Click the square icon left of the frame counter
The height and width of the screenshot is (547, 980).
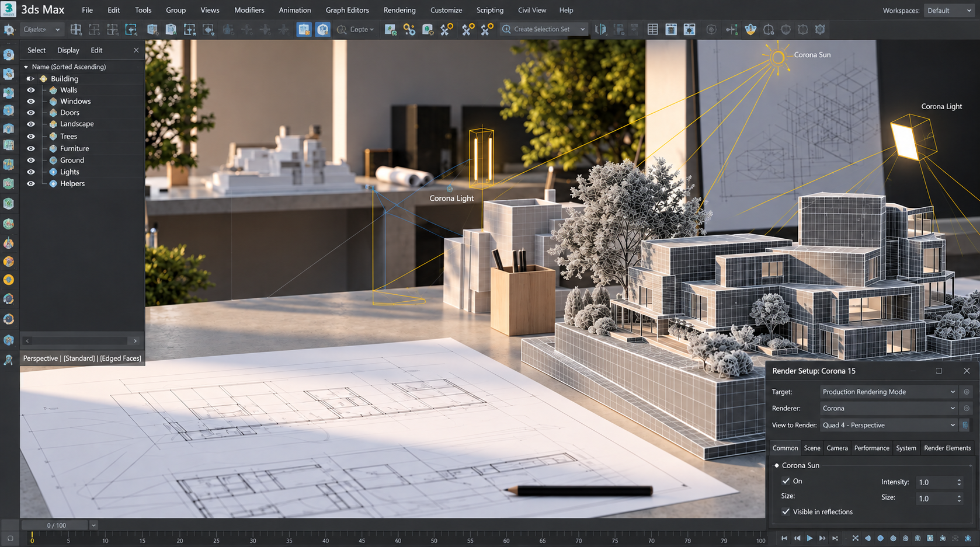click(x=10, y=538)
